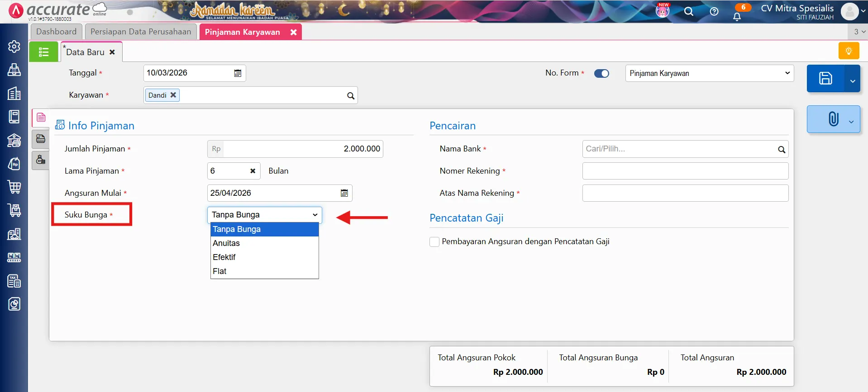This screenshot has width=868, height=392.
Task: Open the Inventory hand truck icon
Action: pyautogui.click(x=14, y=210)
